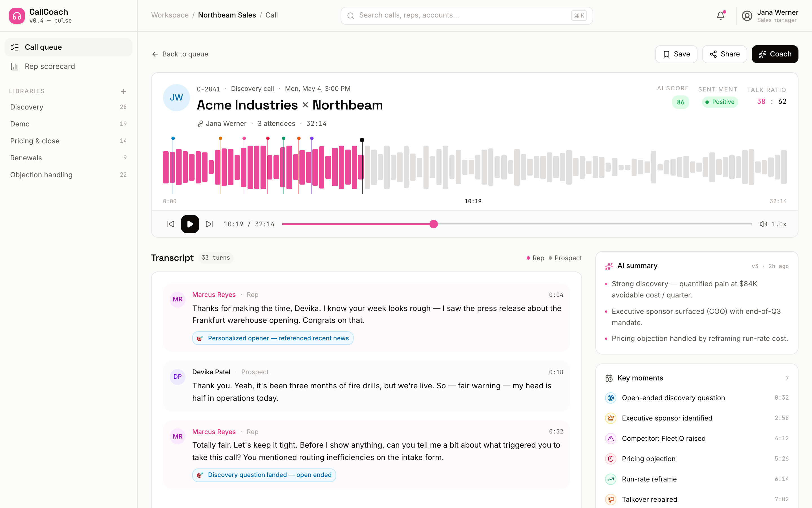Click the blue waveform moment marker
Image resolution: width=812 pixels, height=508 pixels.
(x=173, y=138)
